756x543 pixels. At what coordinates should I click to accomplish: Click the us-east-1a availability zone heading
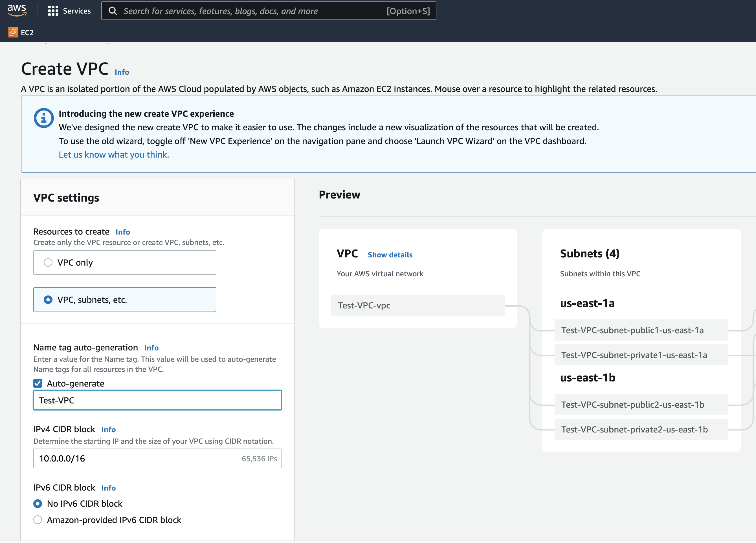tap(587, 303)
